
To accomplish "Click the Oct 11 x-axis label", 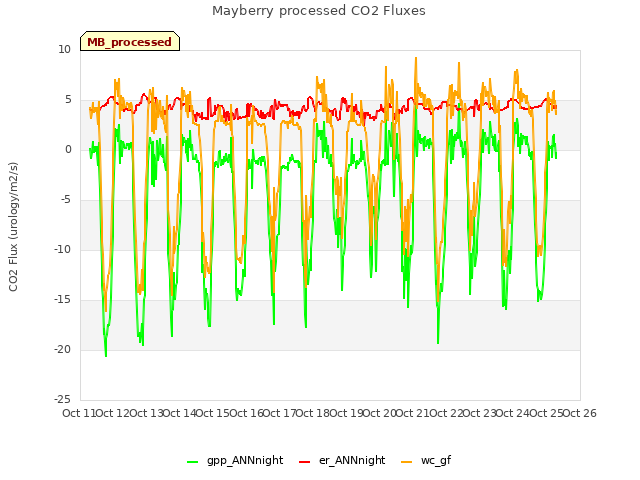I will pyautogui.click(x=79, y=413).
